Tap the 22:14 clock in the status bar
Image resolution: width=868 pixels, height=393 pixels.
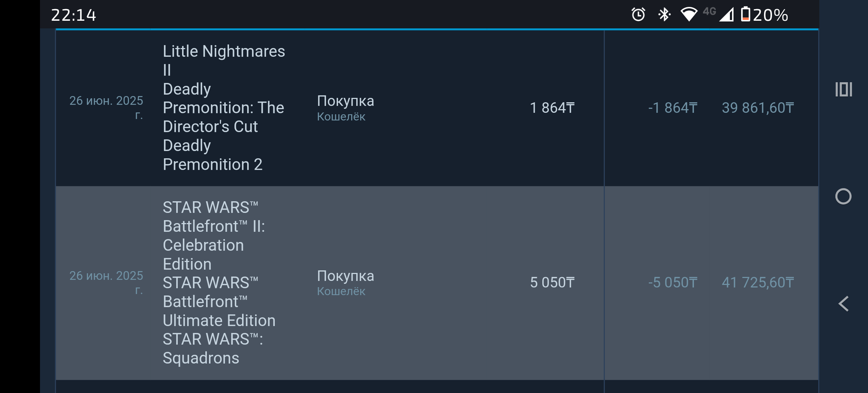pyautogui.click(x=74, y=15)
